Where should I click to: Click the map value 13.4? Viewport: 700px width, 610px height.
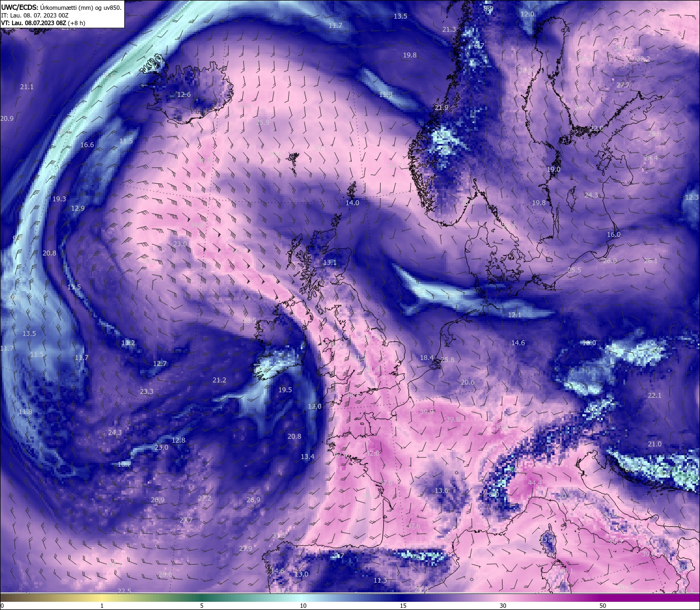tap(307, 457)
